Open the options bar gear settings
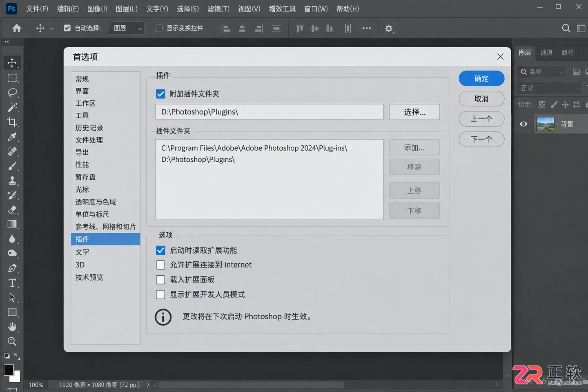The height and width of the screenshot is (392, 588). 389,29
